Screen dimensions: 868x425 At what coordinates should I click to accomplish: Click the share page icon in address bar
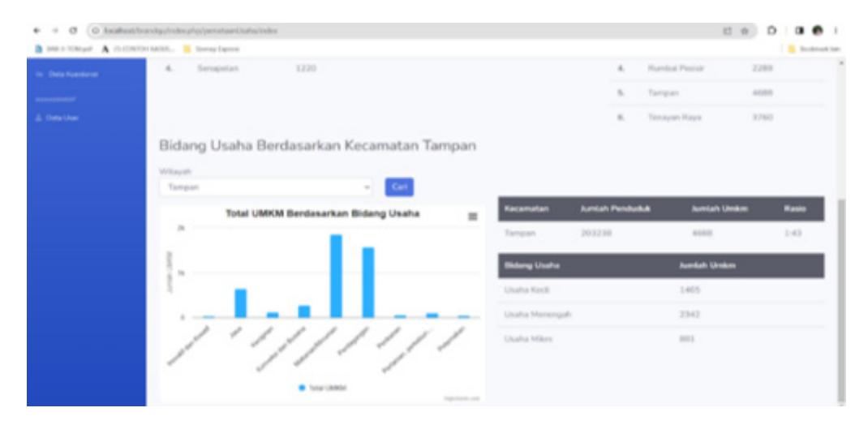[x=729, y=32]
